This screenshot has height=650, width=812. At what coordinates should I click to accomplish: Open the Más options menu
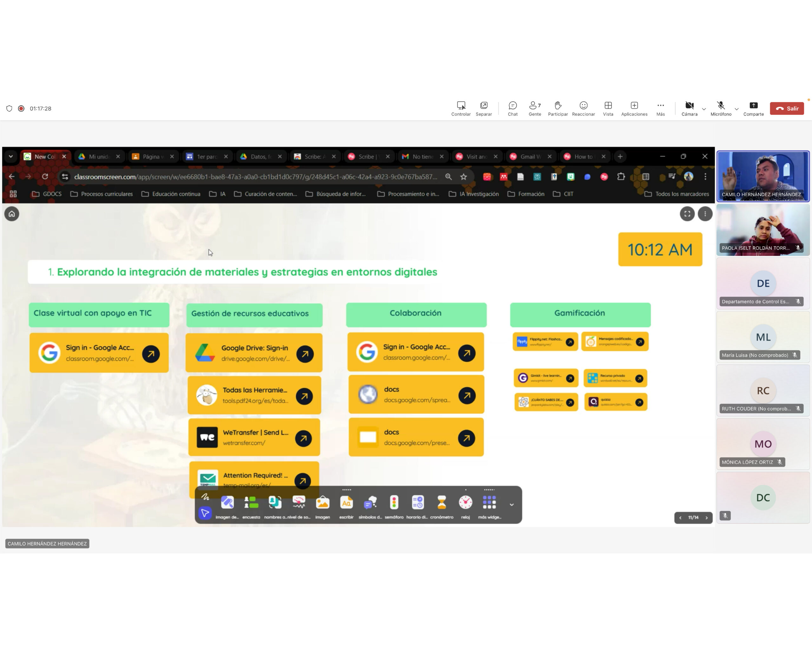tap(661, 109)
